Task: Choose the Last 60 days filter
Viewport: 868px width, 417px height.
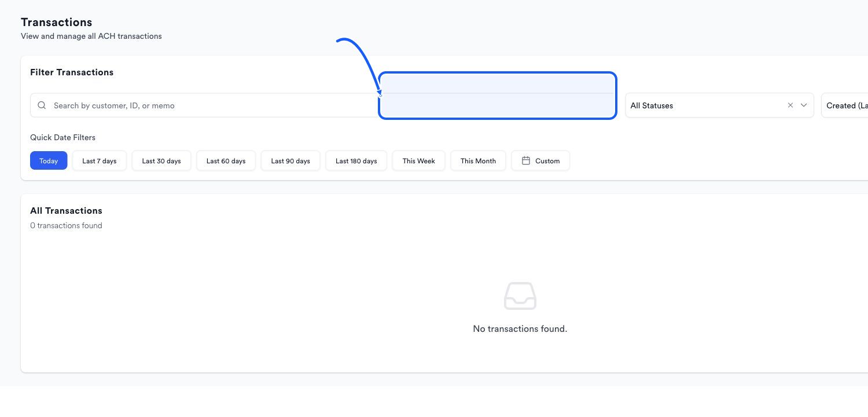Action: [226, 161]
